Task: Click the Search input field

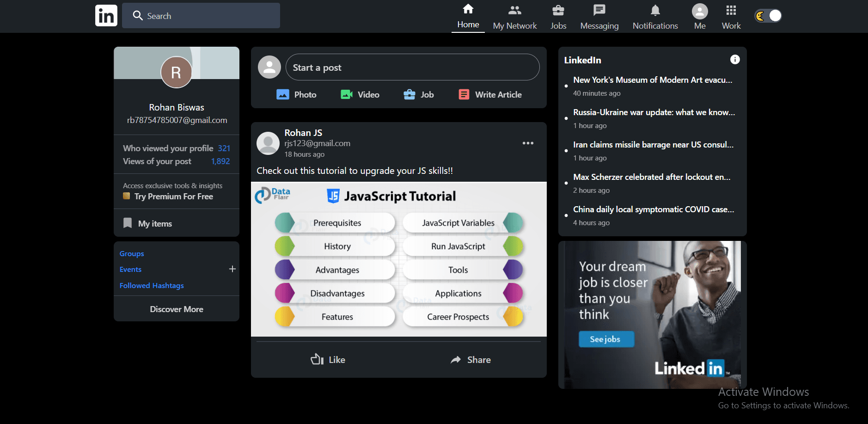Action: click(201, 16)
